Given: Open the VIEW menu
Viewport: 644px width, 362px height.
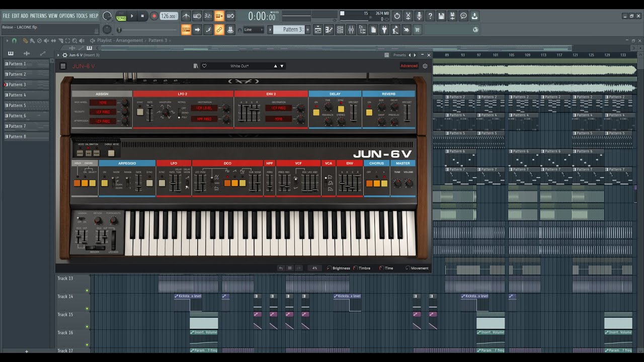Looking at the screenshot, I should [53, 16].
